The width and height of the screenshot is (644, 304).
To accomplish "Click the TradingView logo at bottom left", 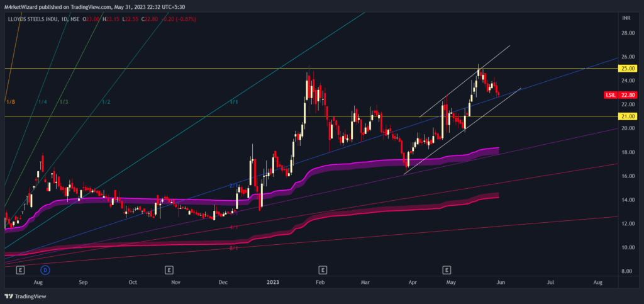I will [x=25, y=296].
